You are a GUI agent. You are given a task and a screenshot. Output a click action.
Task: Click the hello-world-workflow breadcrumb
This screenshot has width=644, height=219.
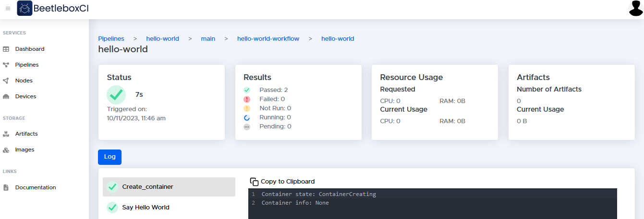pyautogui.click(x=268, y=38)
